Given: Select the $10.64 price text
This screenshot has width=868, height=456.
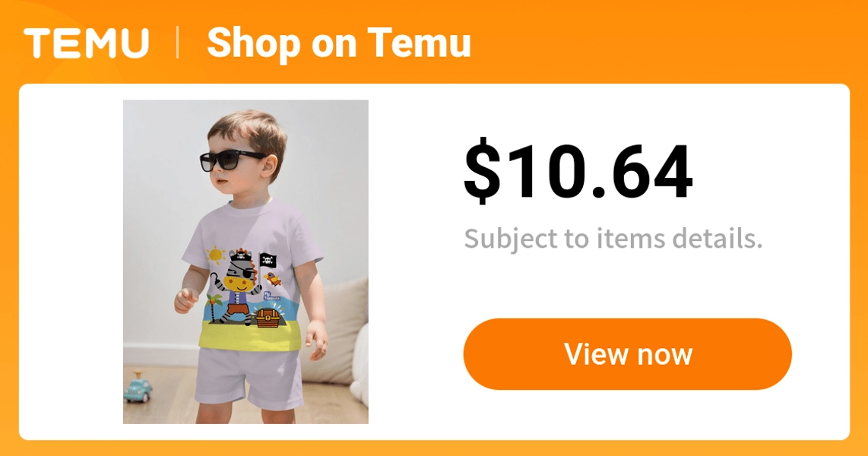Looking at the screenshot, I should click(578, 170).
